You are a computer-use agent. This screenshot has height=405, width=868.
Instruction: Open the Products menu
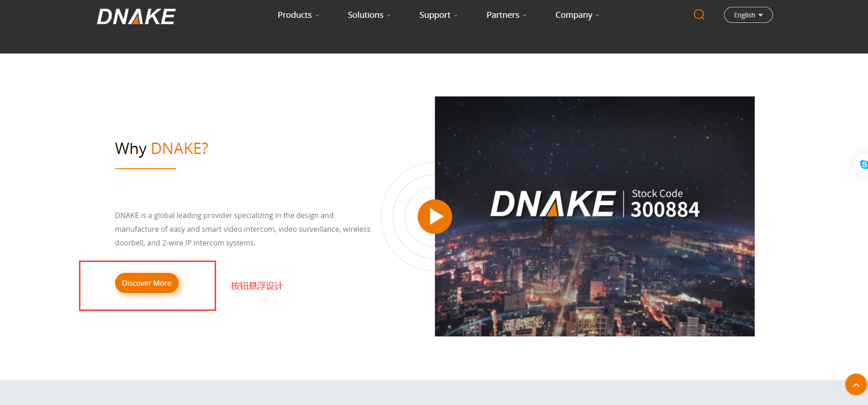click(x=295, y=15)
